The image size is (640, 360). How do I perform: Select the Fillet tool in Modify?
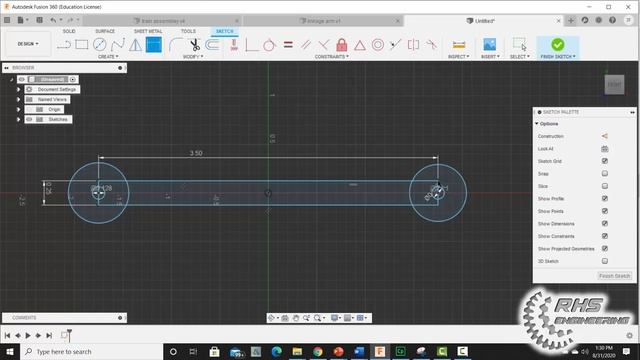pos(176,44)
